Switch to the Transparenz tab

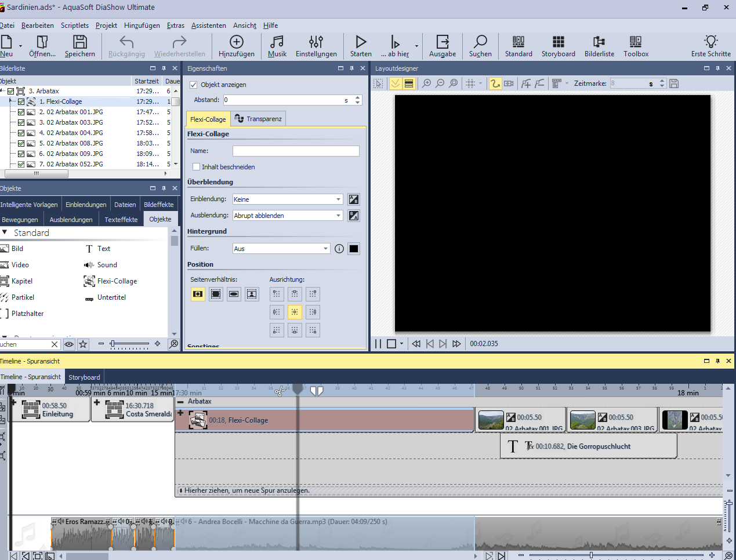click(259, 119)
